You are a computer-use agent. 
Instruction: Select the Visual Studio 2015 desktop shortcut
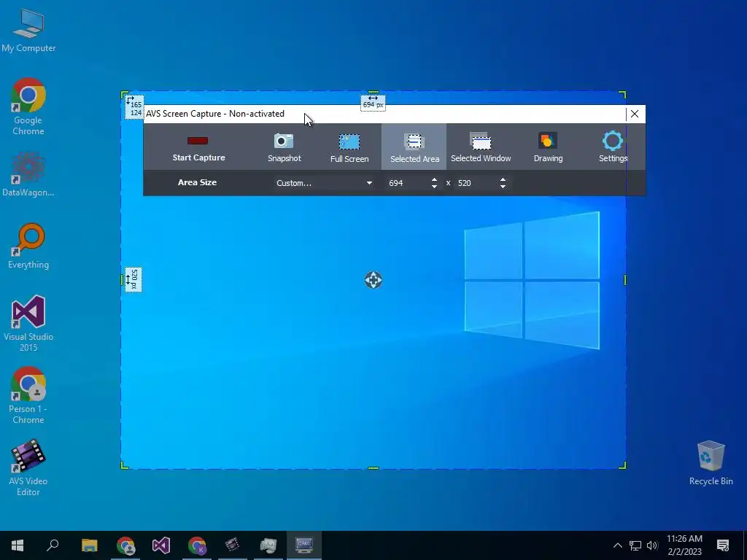coord(28,324)
